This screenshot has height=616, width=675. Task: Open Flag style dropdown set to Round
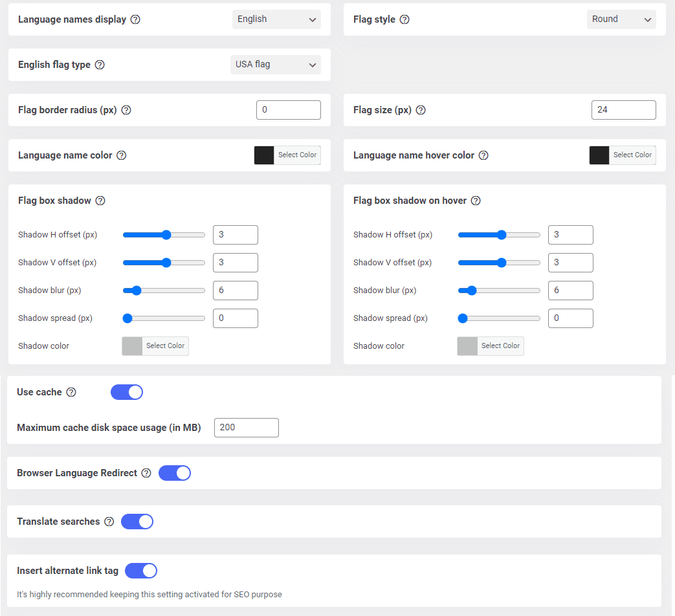click(621, 19)
